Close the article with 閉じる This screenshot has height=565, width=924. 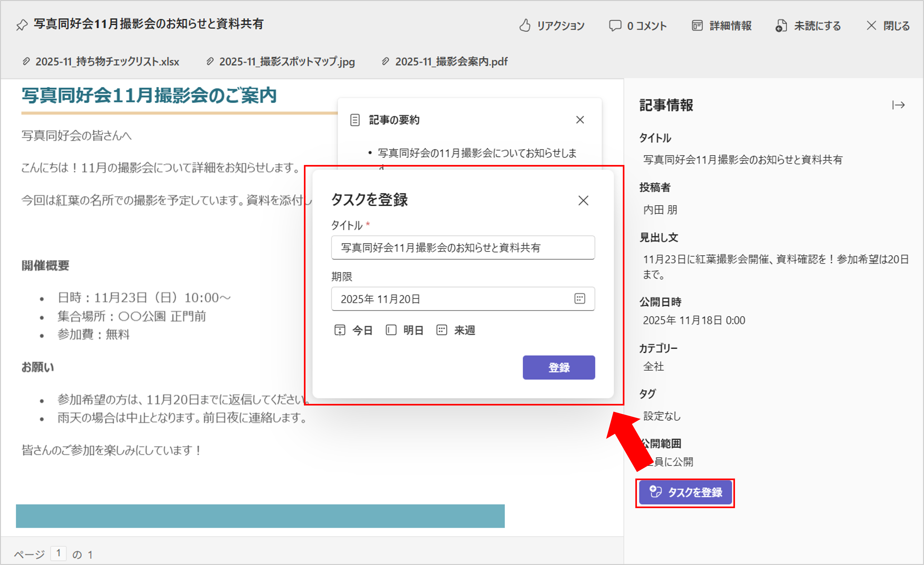888,25
